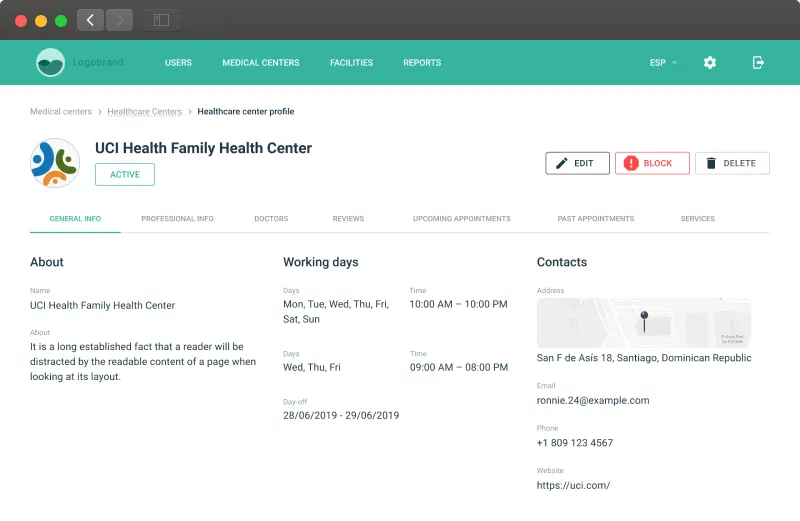Click the time 09:00 AM – 08:00 PM
The width and height of the screenshot is (800, 521).
click(x=459, y=367)
